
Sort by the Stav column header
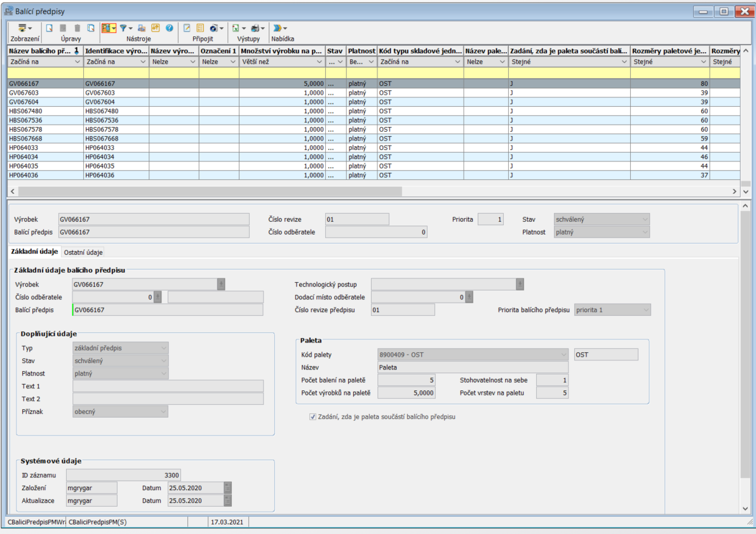coord(335,50)
